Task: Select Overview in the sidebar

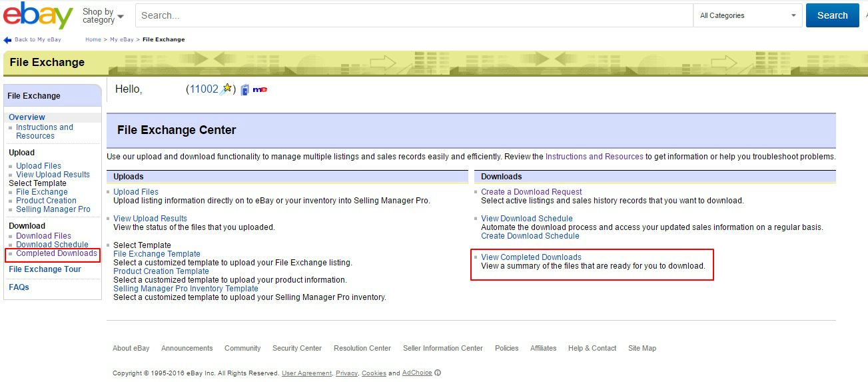Action: pos(27,117)
